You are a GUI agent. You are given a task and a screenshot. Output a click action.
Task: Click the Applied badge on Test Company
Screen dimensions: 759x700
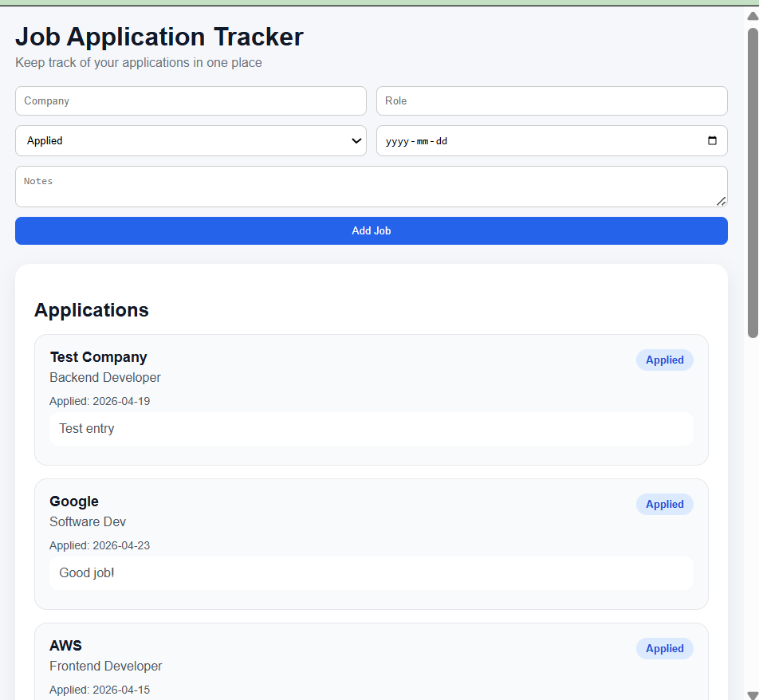[665, 360]
